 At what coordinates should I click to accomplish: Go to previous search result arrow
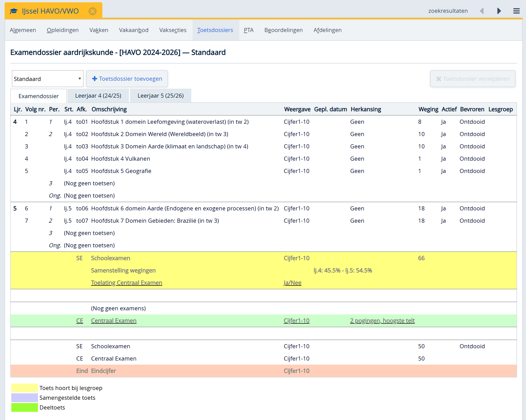[482, 11]
